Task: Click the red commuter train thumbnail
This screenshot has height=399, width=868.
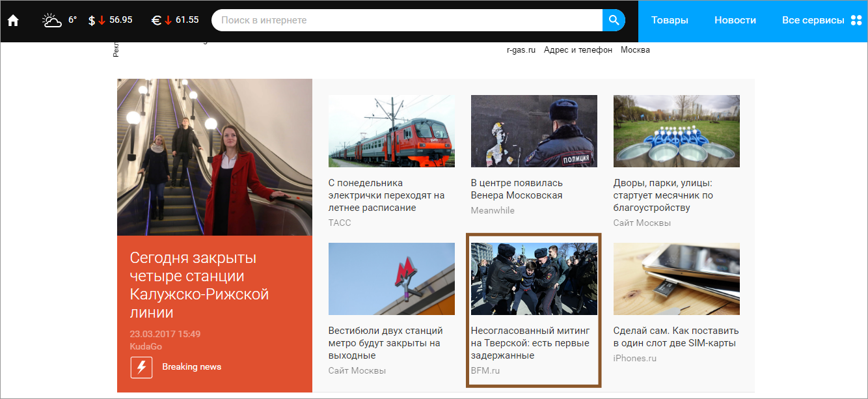Action: [391, 131]
